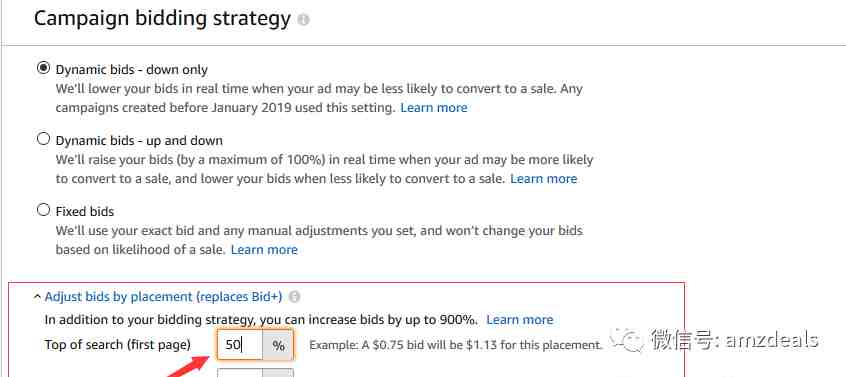Click the WeChat logo in the watermark
This screenshot has width=846, height=377.
[627, 339]
